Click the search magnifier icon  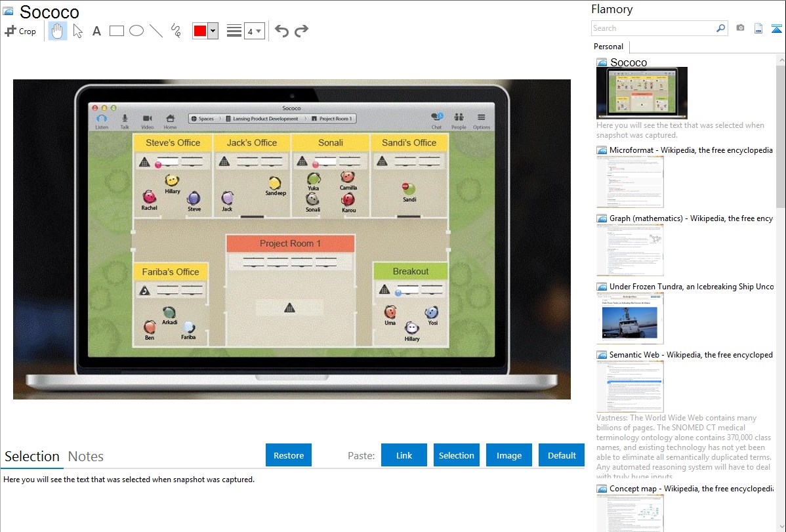[x=721, y=28]
